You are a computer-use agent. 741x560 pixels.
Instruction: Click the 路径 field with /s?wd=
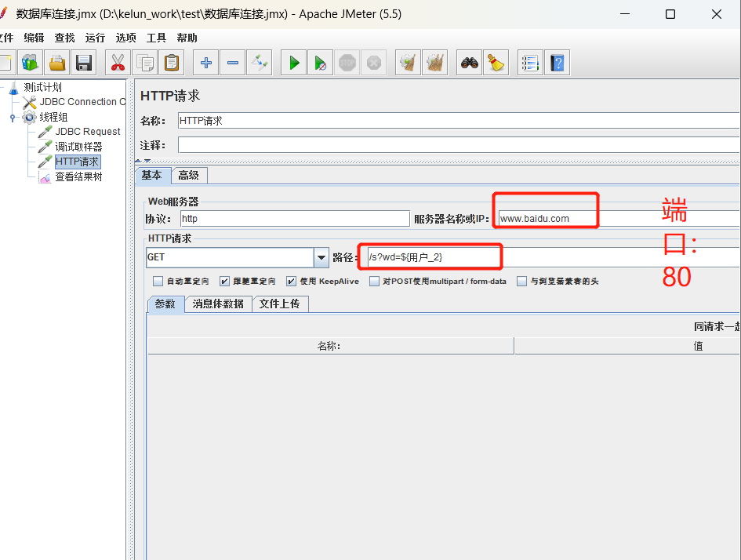pos(554,257)
